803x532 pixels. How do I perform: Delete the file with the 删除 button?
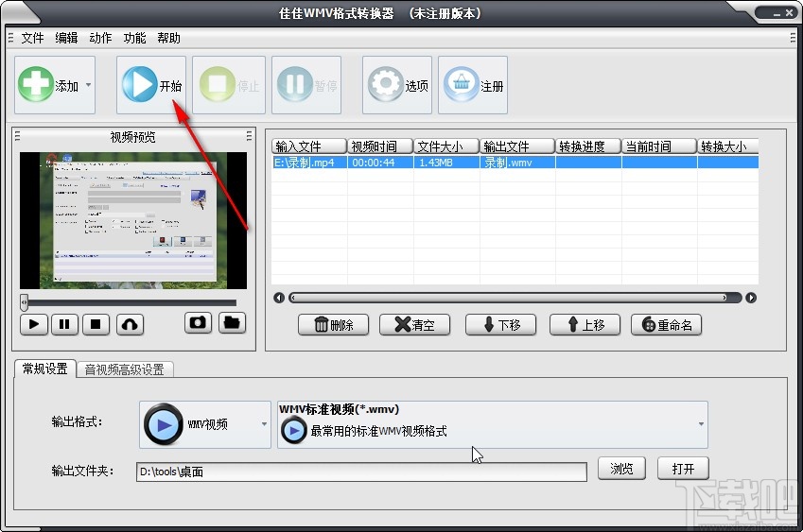[333, 325]
